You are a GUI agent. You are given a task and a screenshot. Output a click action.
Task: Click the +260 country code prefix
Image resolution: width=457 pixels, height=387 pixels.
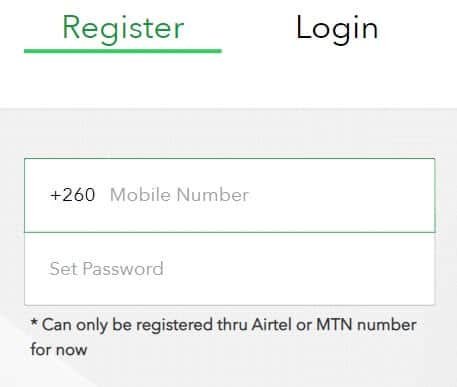point(72,195)
